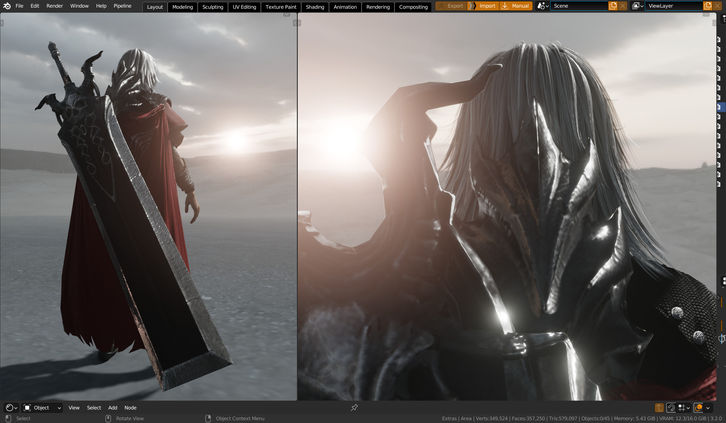
Task: Switch to the Shading workspace tab
Action: pyautogui.click(x=315, y=7)
